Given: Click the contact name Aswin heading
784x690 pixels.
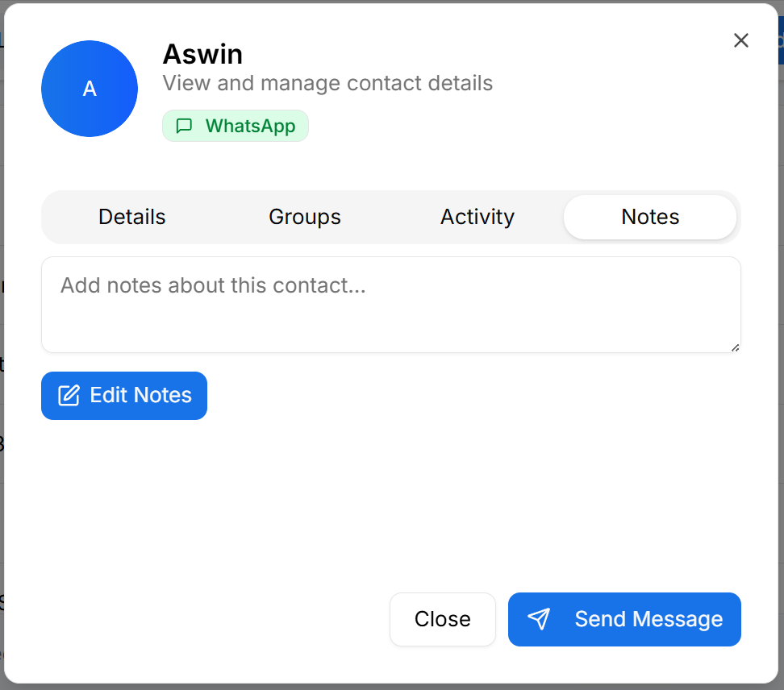Looking at the screenshot, I should tap(202, 54).
